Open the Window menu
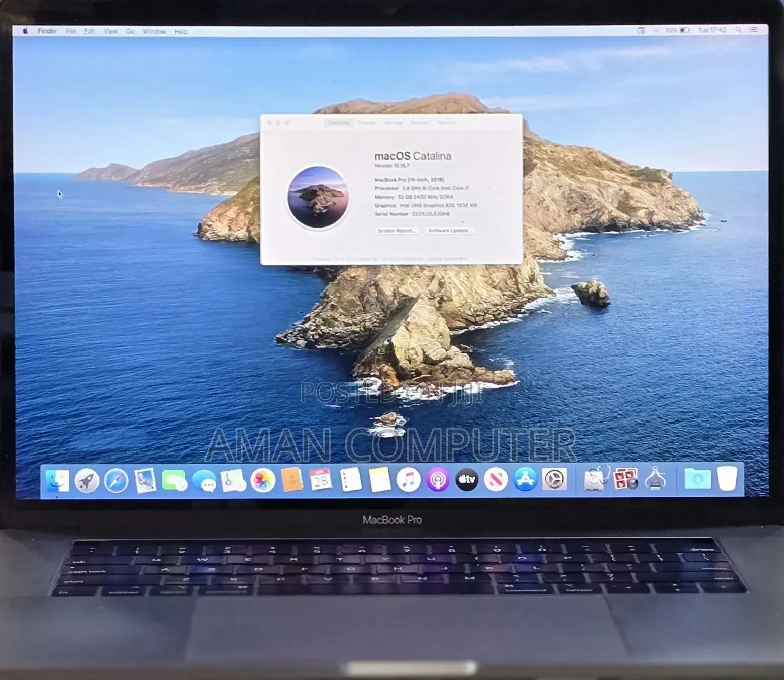784x680 pixels. 154,31
